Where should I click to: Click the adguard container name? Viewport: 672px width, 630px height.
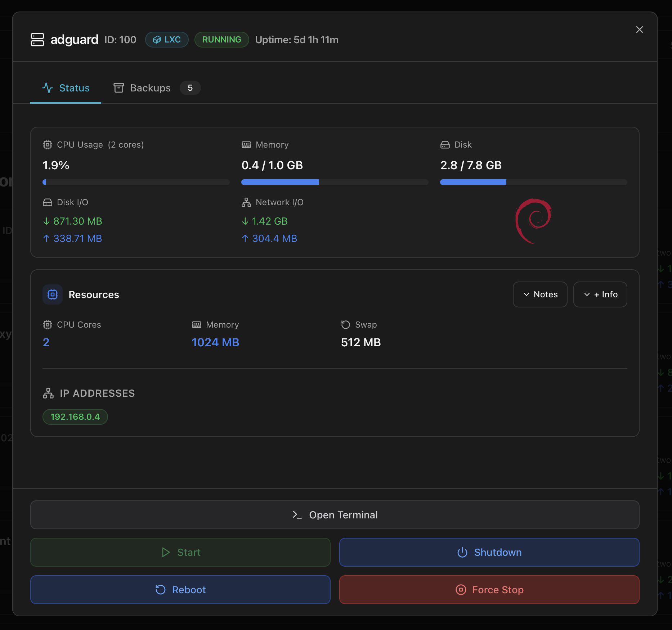pyautogui.click(x=75, y=40)
